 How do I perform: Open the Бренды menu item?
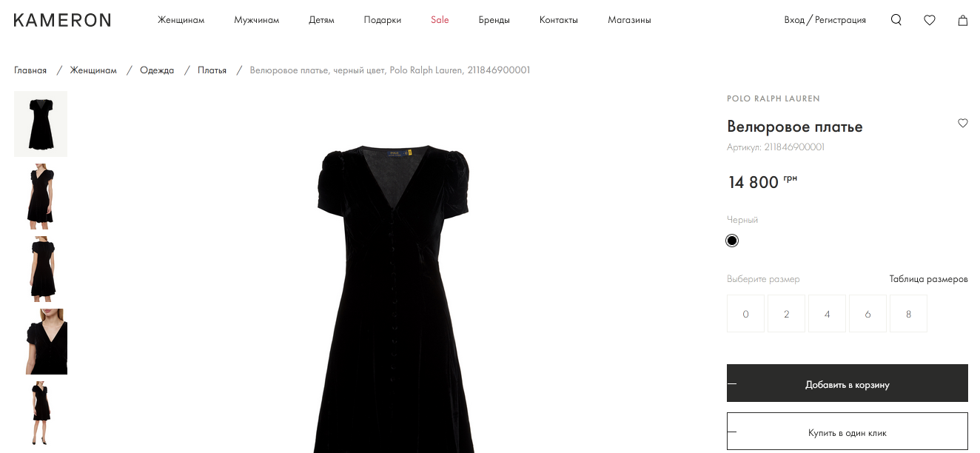[x=494, y=20]
